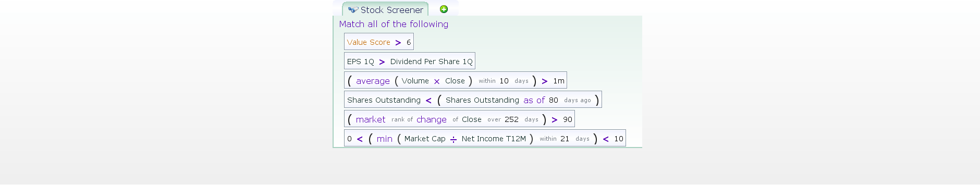
Task: Click the 'as of' keyword in shares rule
Action: point(534,100)
